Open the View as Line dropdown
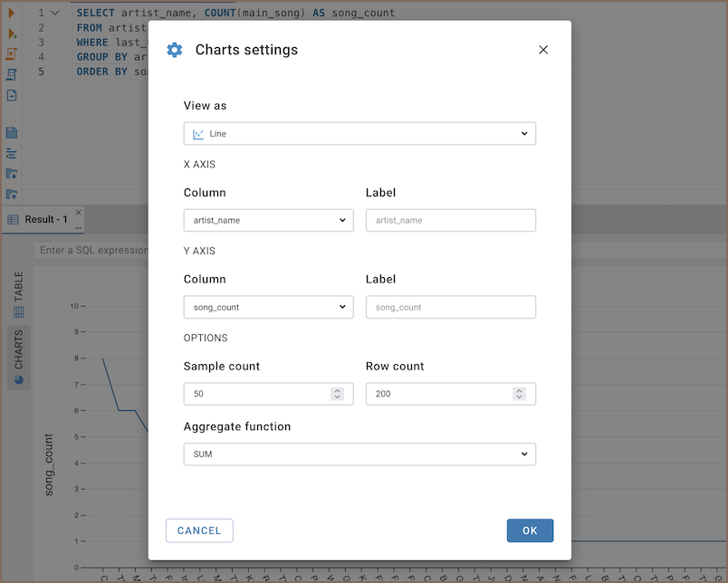The width and height of the screenshot is (728, 583). [x=359, y=134]
